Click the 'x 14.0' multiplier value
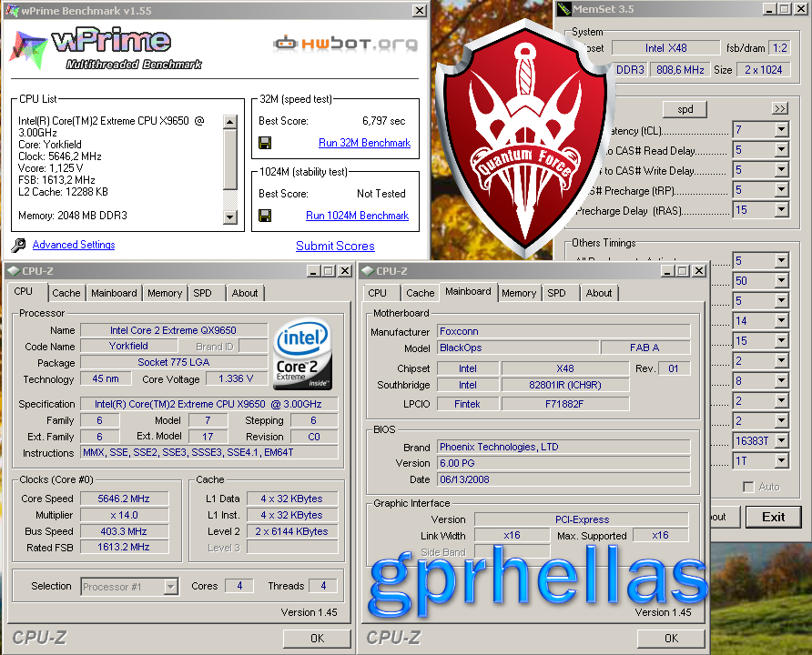 point(124,515)
